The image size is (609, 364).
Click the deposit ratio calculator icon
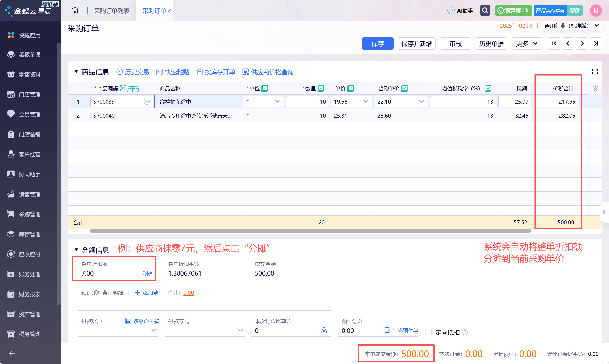[x=324, y=330]
